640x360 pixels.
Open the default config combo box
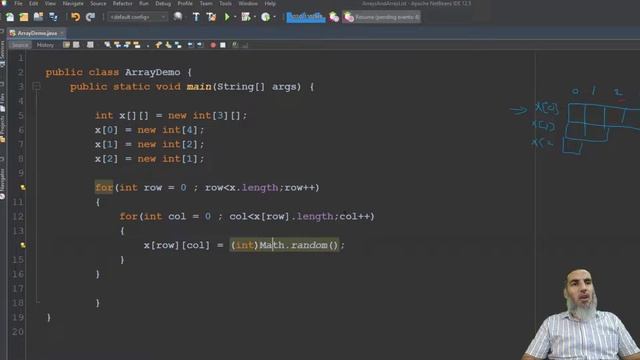(x=138, y=17)
